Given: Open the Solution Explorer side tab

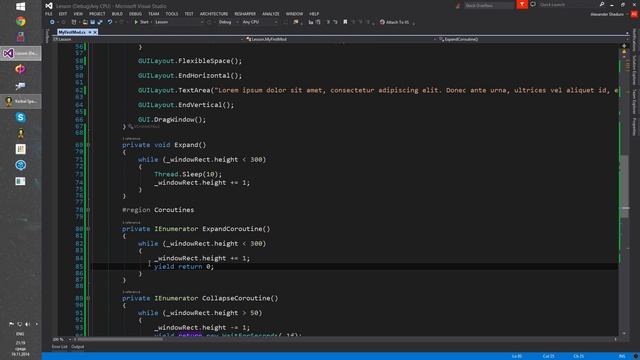Looking at the screenshot, I should pos(634,70).
